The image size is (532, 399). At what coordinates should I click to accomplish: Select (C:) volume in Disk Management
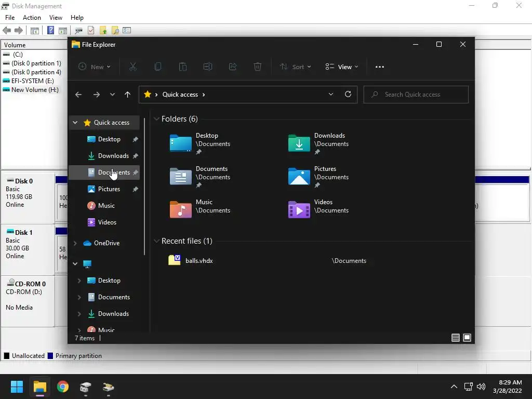point(13,55)
